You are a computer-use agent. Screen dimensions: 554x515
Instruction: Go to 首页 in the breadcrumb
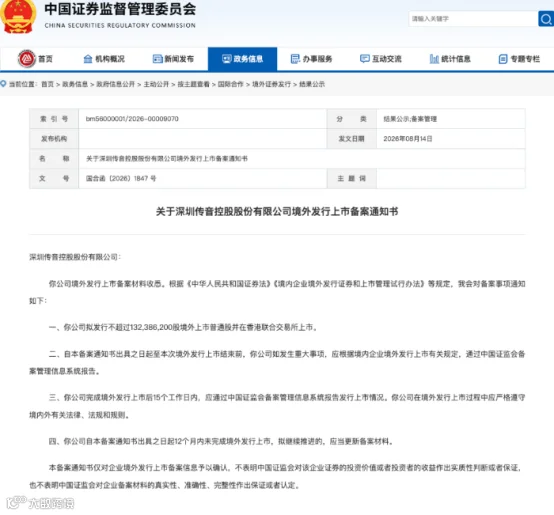pyautogui.click(x=47, y=84)
